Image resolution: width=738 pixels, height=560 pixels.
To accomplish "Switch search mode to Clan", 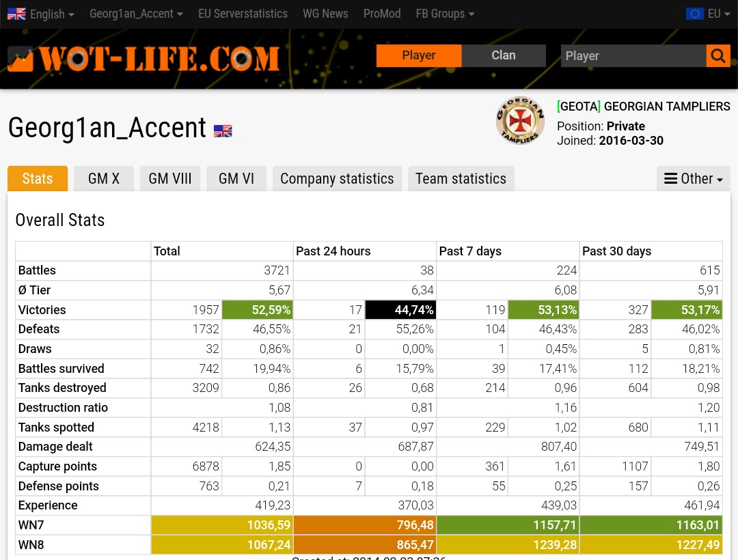I will 504,55.
